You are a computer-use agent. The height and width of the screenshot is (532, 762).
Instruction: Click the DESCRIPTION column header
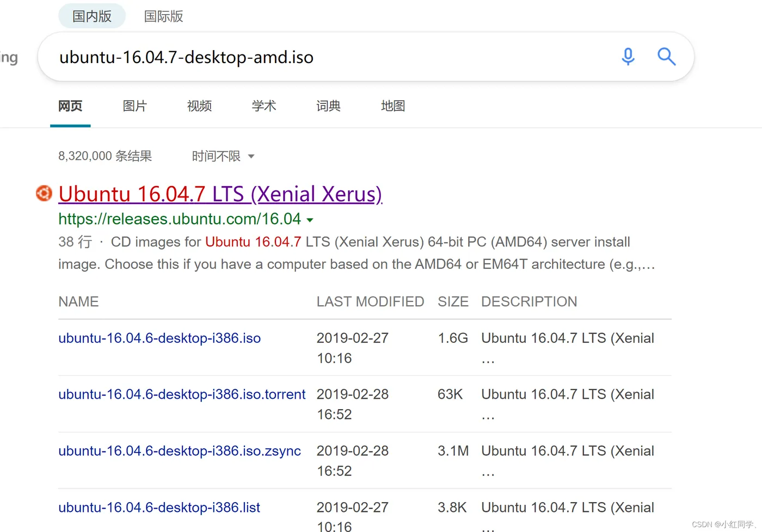point(529,301)
